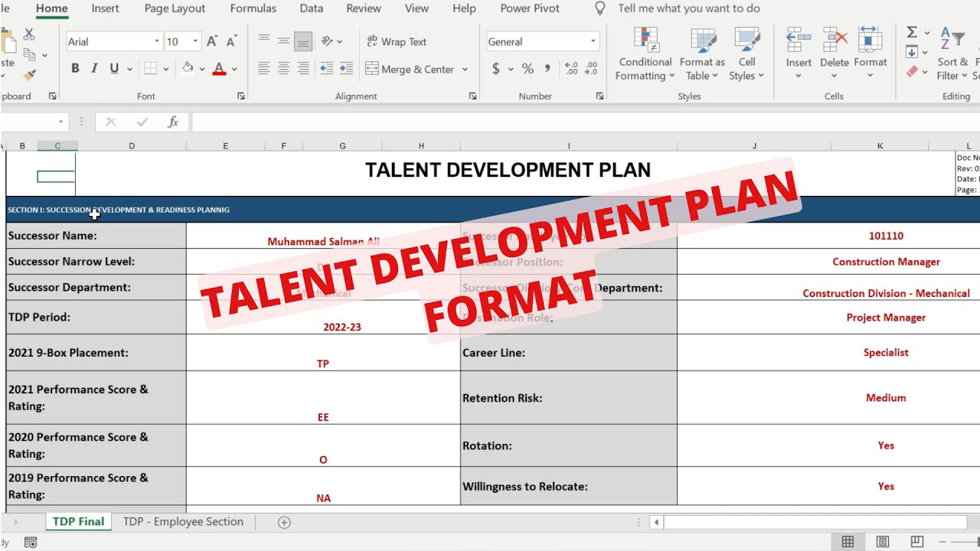Click the Borders icon
Viewport: 980px width, 551px height.
click(x=151, y=68)
